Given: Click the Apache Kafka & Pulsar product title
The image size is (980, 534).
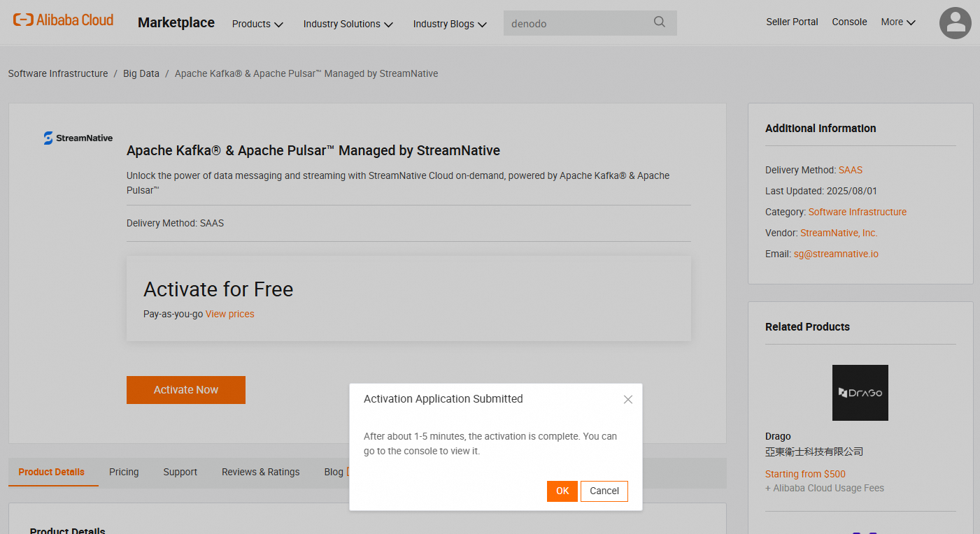Looking at the screenshot, I should pos(313,150).
